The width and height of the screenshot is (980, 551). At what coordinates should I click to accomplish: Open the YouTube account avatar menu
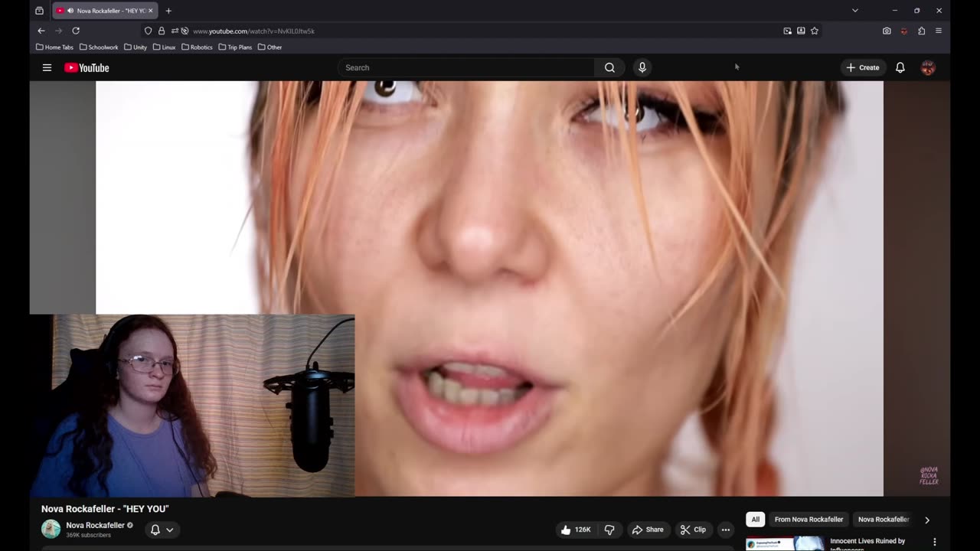tap(928, 67)
